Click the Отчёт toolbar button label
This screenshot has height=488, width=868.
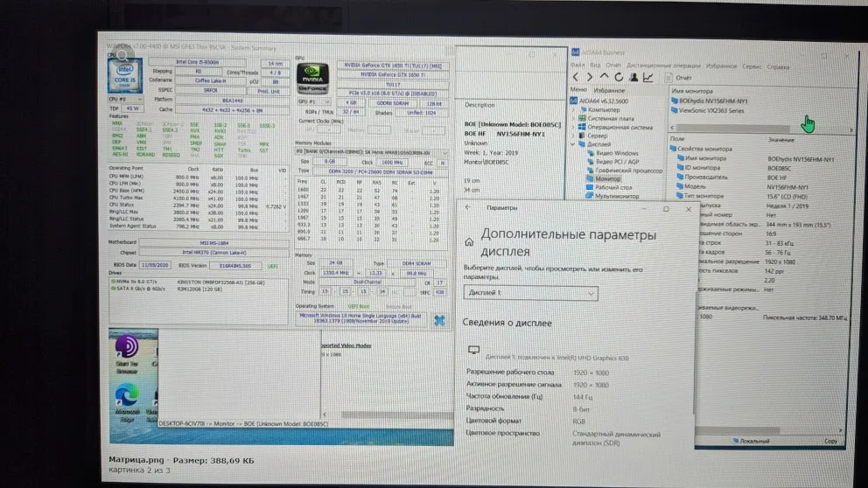[x=683, y=78]
